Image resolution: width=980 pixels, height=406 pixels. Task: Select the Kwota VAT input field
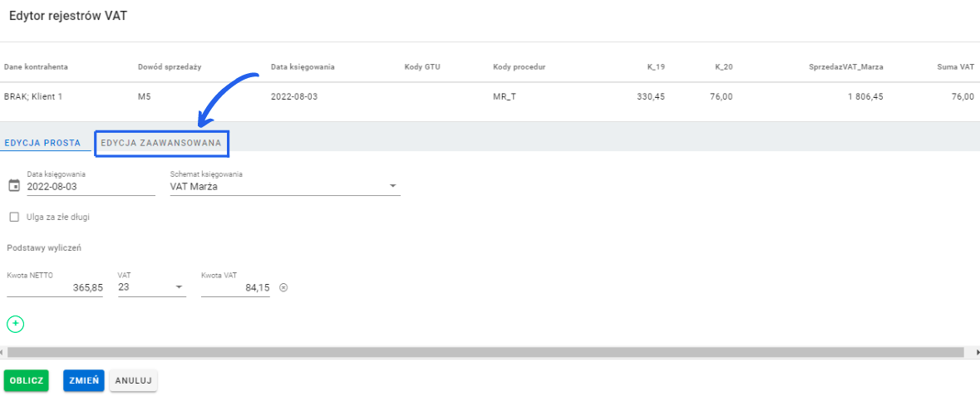click(235, 287)
